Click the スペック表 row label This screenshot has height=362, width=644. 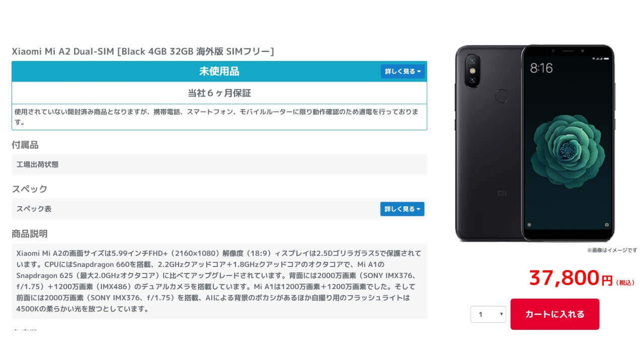tap(34, 209)
